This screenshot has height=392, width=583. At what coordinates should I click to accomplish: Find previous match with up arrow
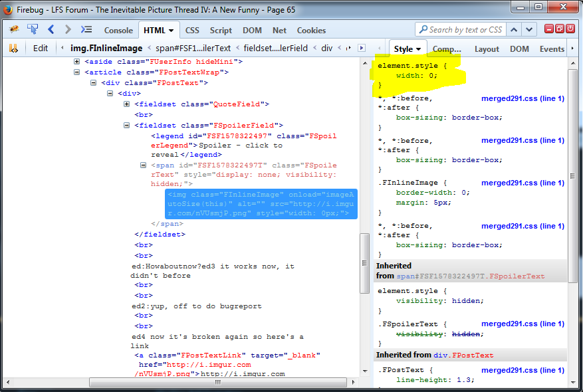(514, 29)
